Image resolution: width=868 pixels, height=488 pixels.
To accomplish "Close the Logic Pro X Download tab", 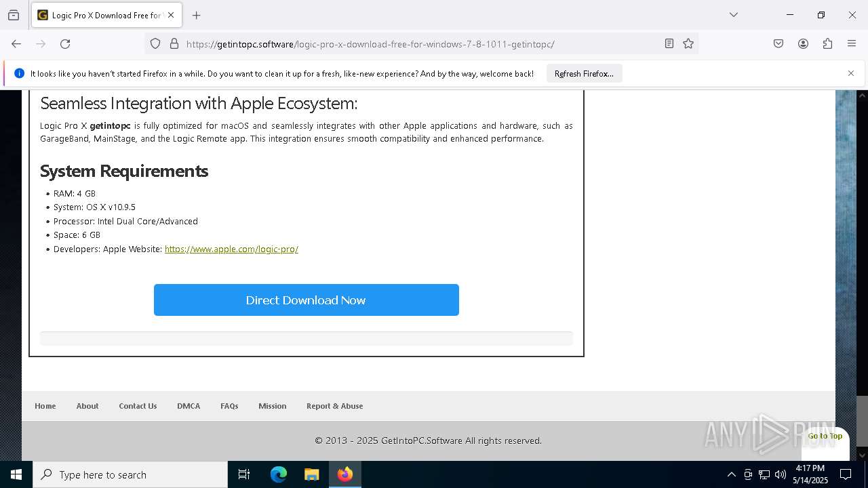I will (x=171, y=15).
